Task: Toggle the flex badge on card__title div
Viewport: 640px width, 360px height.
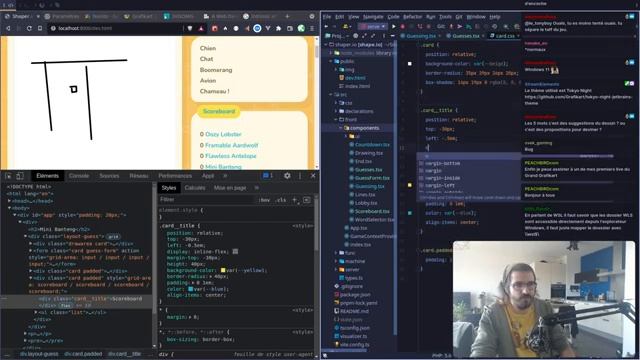Action: [66, 305]
